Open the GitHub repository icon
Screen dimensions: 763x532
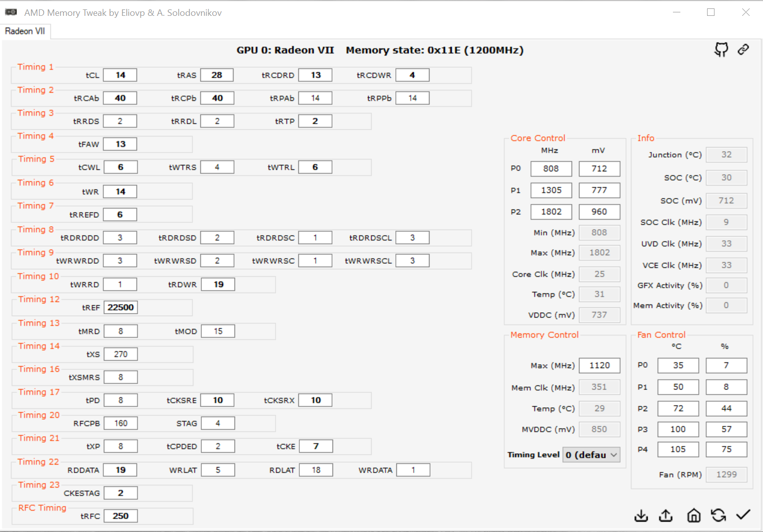pyautogui.click(x=721, y=49)
